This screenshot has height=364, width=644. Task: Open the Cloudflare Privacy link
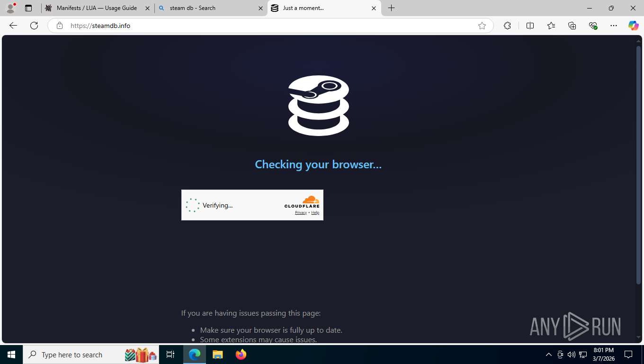click(x=301, y=212)
